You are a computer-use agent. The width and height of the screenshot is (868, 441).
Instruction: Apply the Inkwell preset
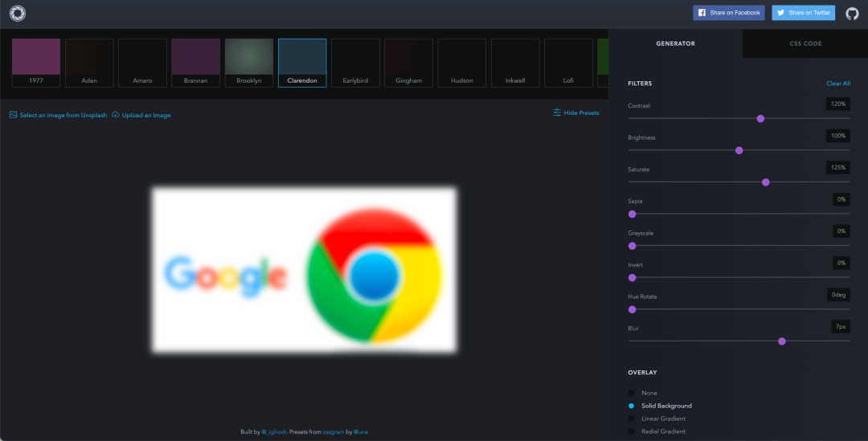coord(515,63)
